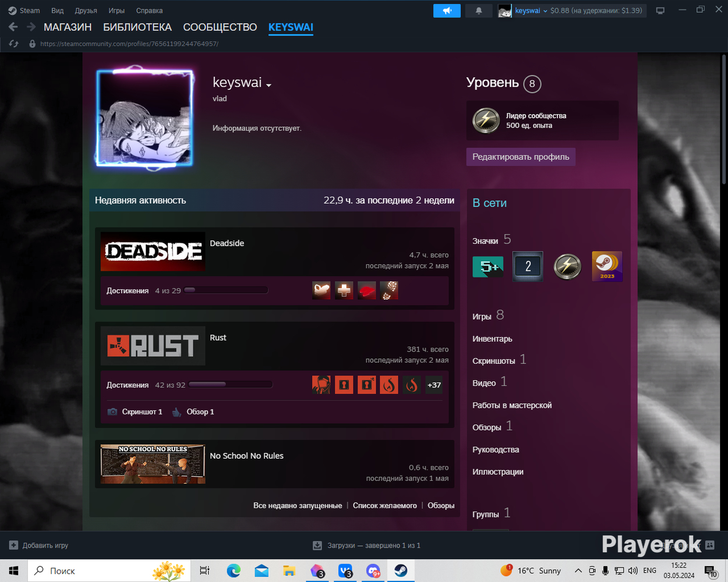View first Deadside achievement icon
728x582 pixels.
pos(321,290)
